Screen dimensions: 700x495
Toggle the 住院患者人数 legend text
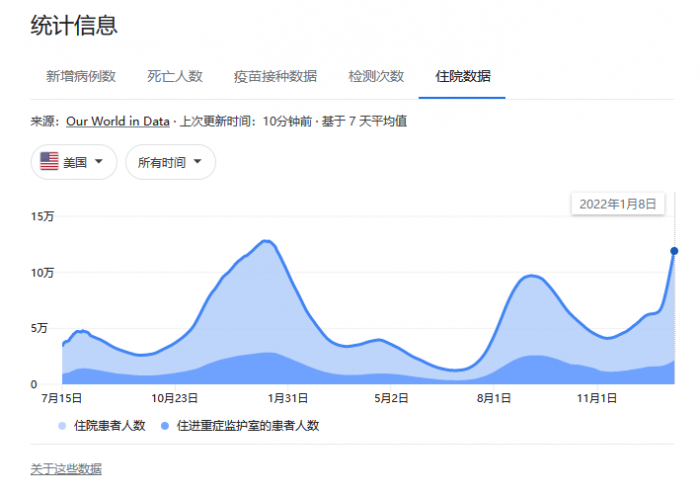[x=111, y=425]
